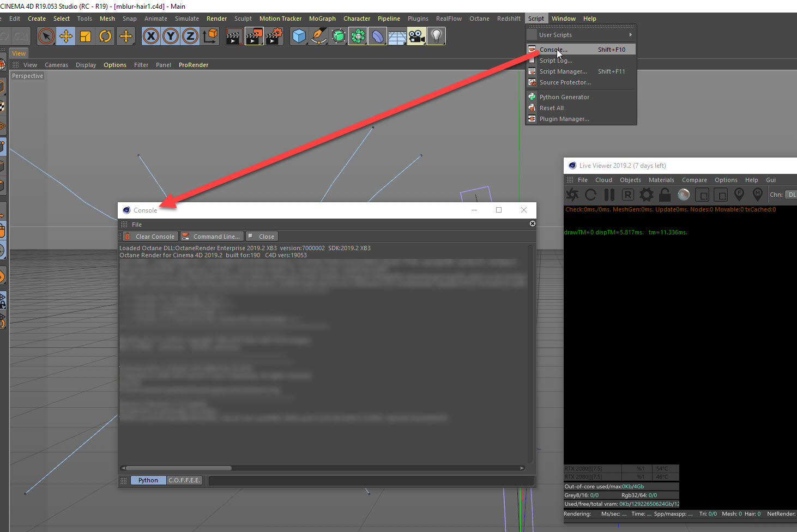797x532 pixels.
Task: Select the spline Pen tool icon
Action: pyautogui.click(x=318, y=37)
